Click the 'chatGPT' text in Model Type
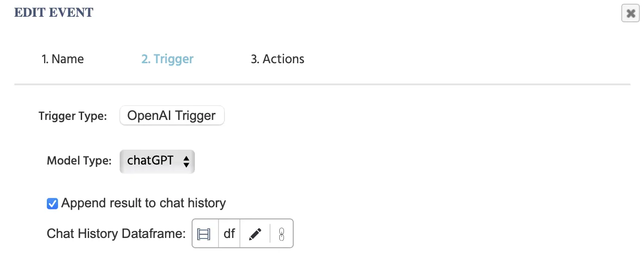Screen dimensions: 644x264 click(x=150, y=161)
